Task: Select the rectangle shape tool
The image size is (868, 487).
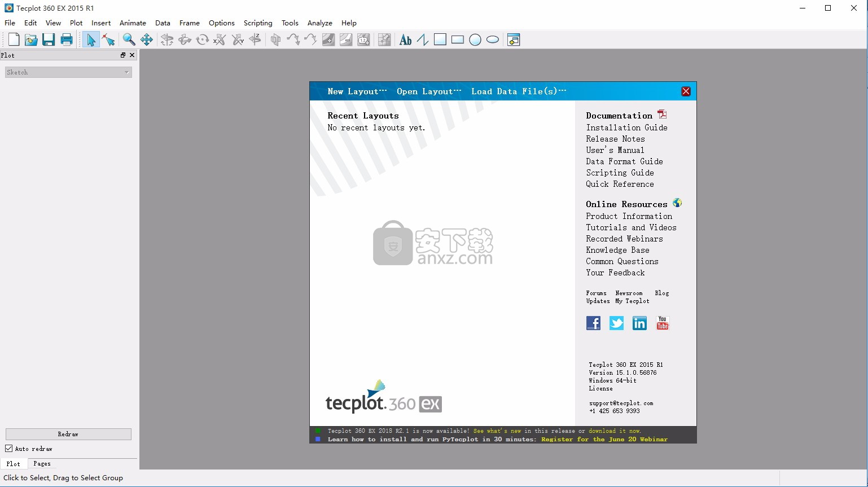Action: 458,40
